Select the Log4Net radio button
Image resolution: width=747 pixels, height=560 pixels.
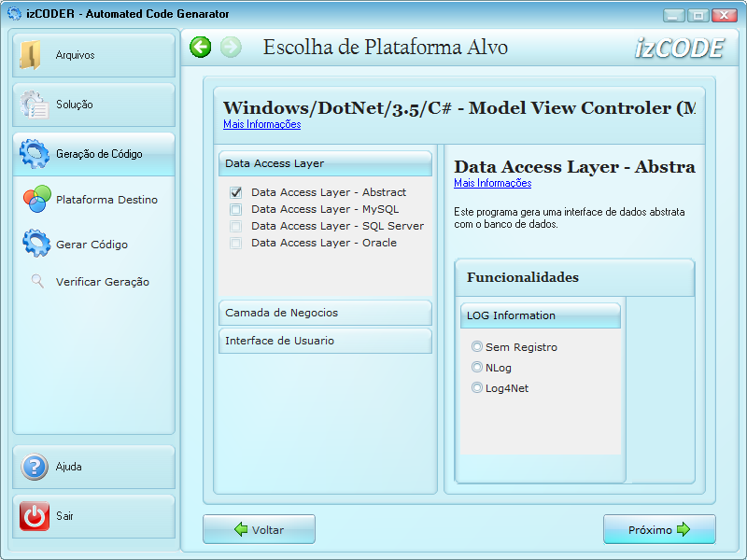point(477,388)
